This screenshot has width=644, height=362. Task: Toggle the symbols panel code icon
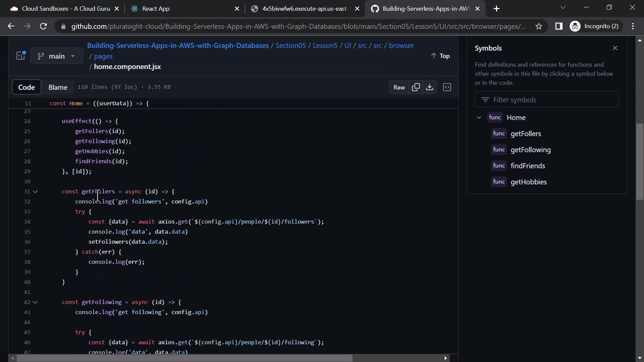click(447, 87)
